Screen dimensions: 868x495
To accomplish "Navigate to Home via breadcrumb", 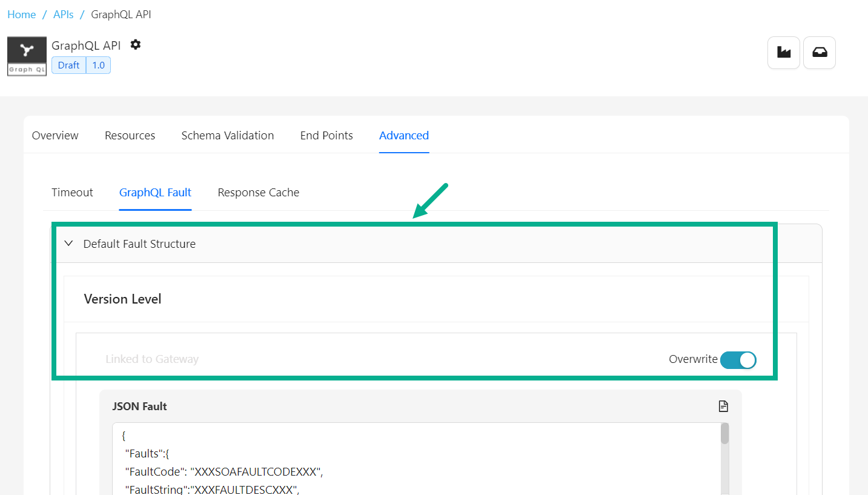I will pos(22,15).
